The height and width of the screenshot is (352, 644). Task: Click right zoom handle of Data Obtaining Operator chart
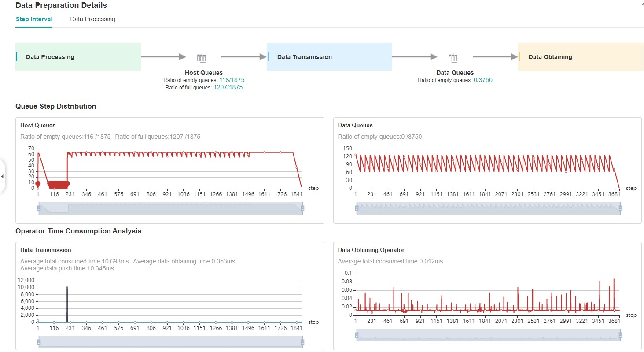click(620, 336)
